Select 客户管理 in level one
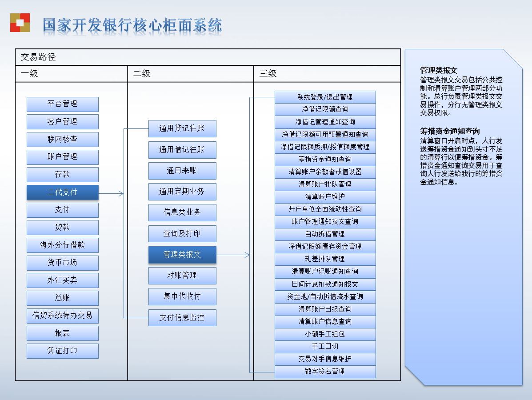The width and height of the screenshot is (532, 400). pos(63,122)
